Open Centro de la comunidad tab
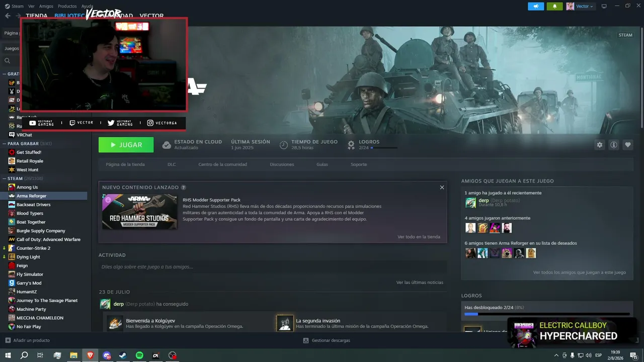The image size is (644, 362). [223, 164]
